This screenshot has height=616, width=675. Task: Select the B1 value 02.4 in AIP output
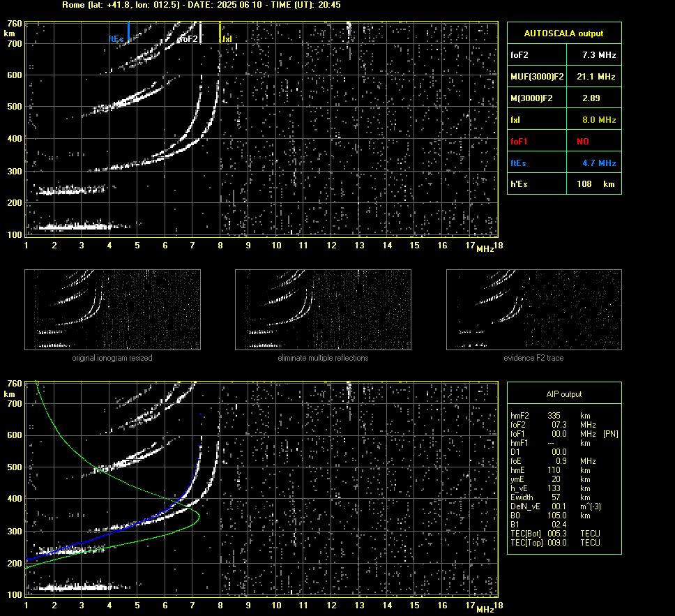(559, 524)
